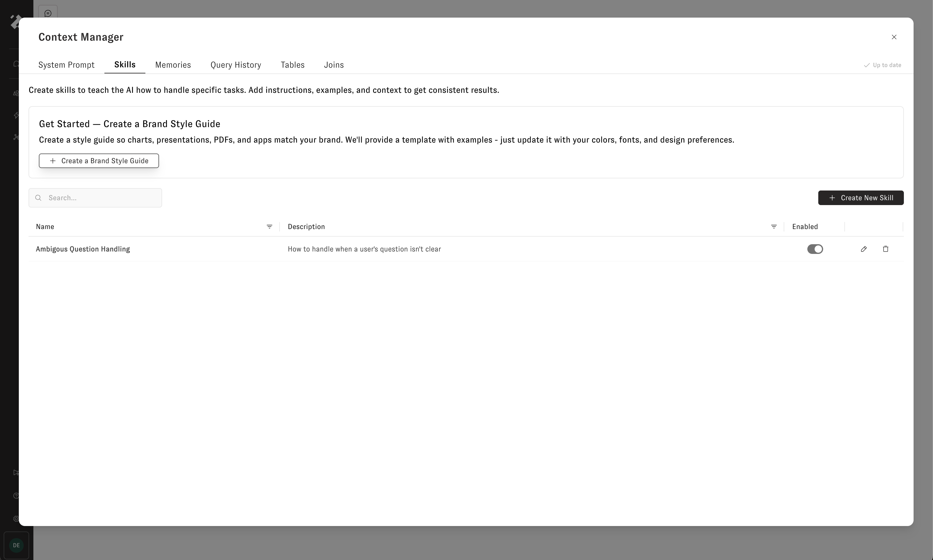The image size is (933, 560).
Task: Click the Up to date status checkmark
Action: pos(867,65)
